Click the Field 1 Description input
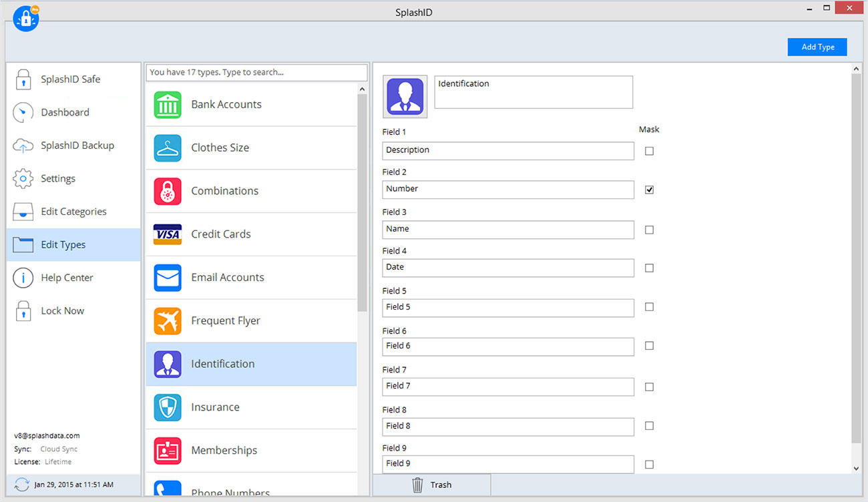 (508, 151)
